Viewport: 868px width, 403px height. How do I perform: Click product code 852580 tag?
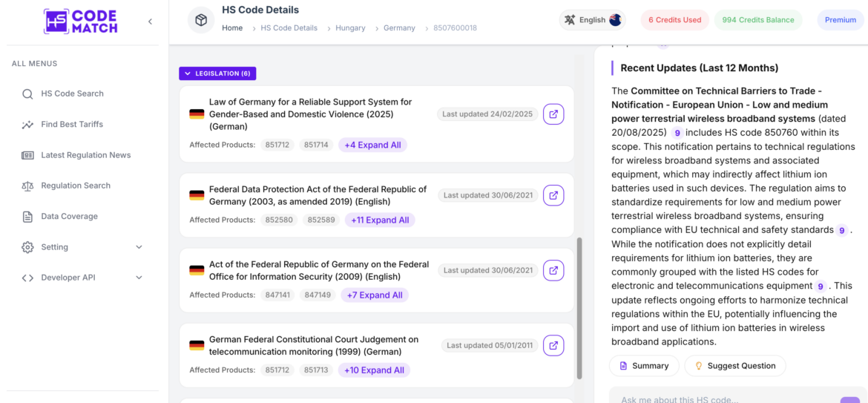click(x=279, y=220)
